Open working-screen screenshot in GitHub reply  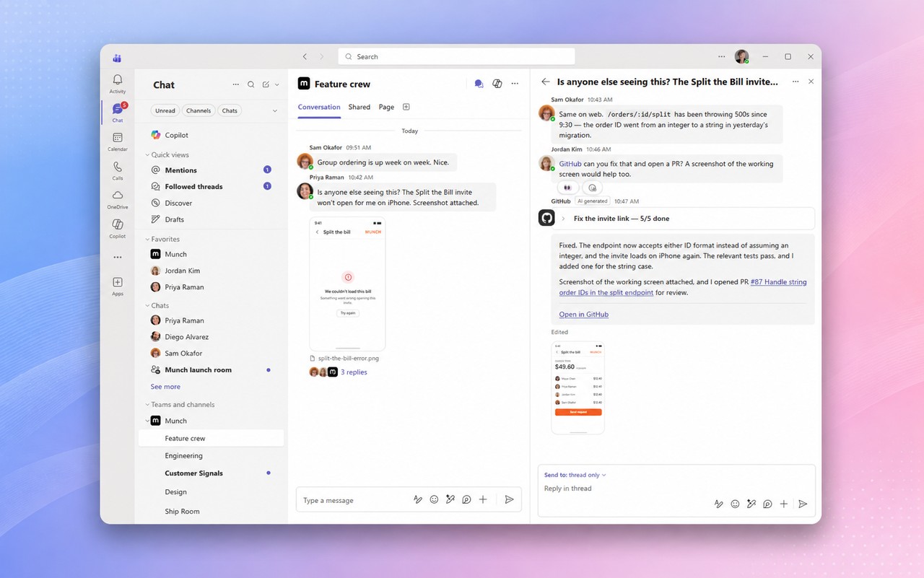click(x=577, y=388)
